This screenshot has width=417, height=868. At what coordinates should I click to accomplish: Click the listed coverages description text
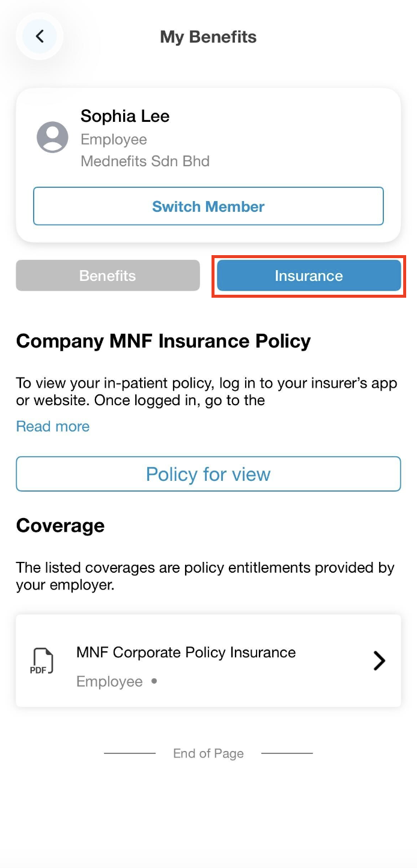[x=205, y=576]
